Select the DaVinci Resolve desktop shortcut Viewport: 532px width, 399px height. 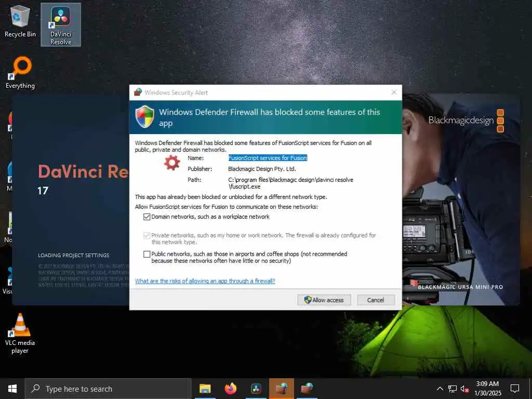coord(61,25)
